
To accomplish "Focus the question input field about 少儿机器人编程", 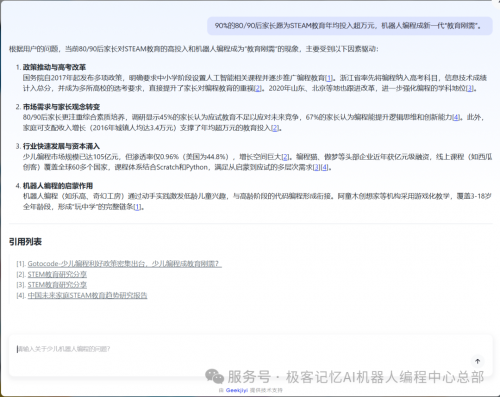I will click(x=250, y=356).
